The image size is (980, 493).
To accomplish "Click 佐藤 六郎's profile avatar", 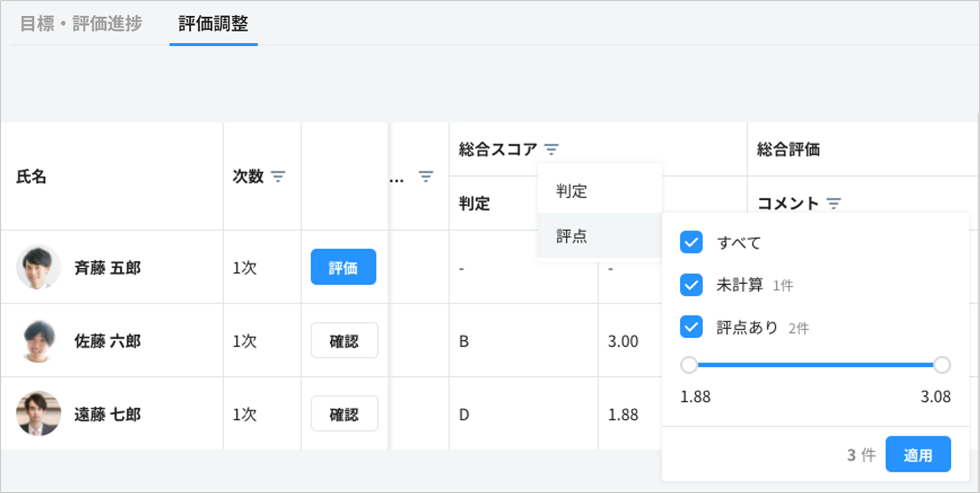I will click(39, 341).
